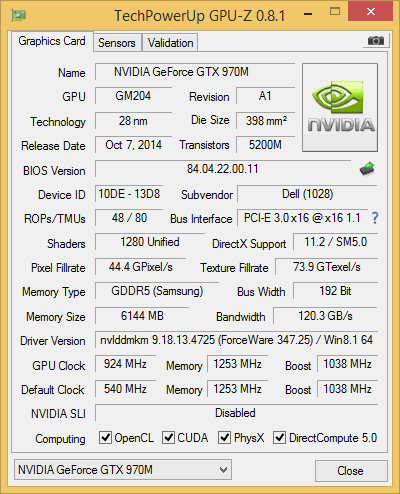Click the Name field showing GTX 970M
Viewport: 400px width, 494px height.
click(x=195, y=72)
